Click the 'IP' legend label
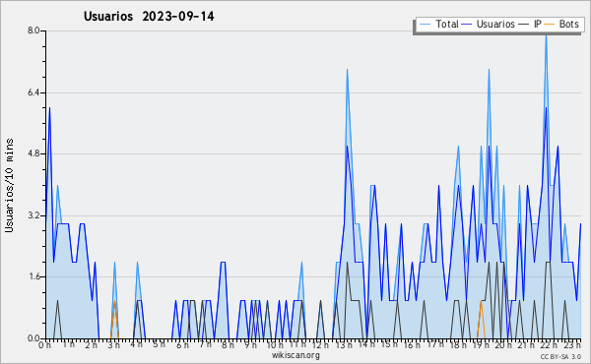 538,24
